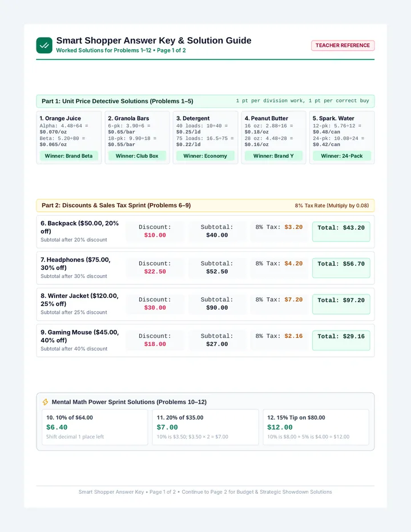
Task: Click the Headphones tax value $4.20
Action: (x=293, y=263)
